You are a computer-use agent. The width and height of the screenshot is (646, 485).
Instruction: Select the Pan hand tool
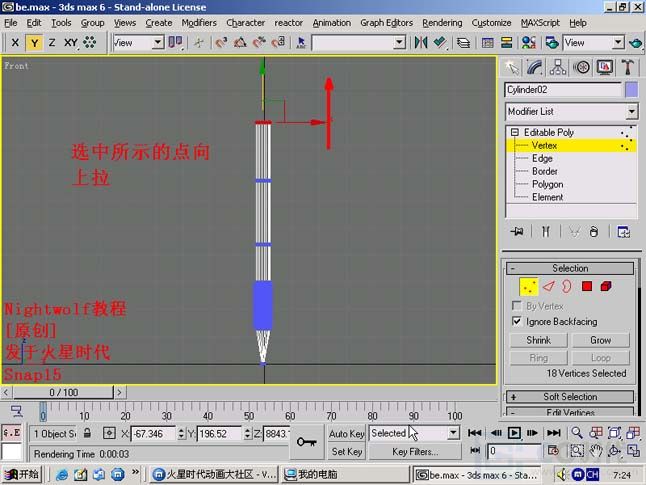(596, 451)
